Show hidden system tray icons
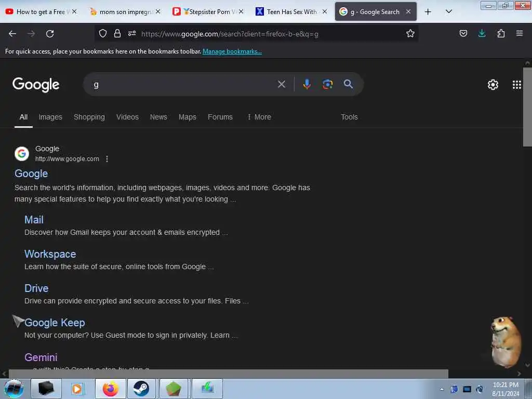Image resolution: width=532 pixels, height=399 pixels. pos(442,389)
